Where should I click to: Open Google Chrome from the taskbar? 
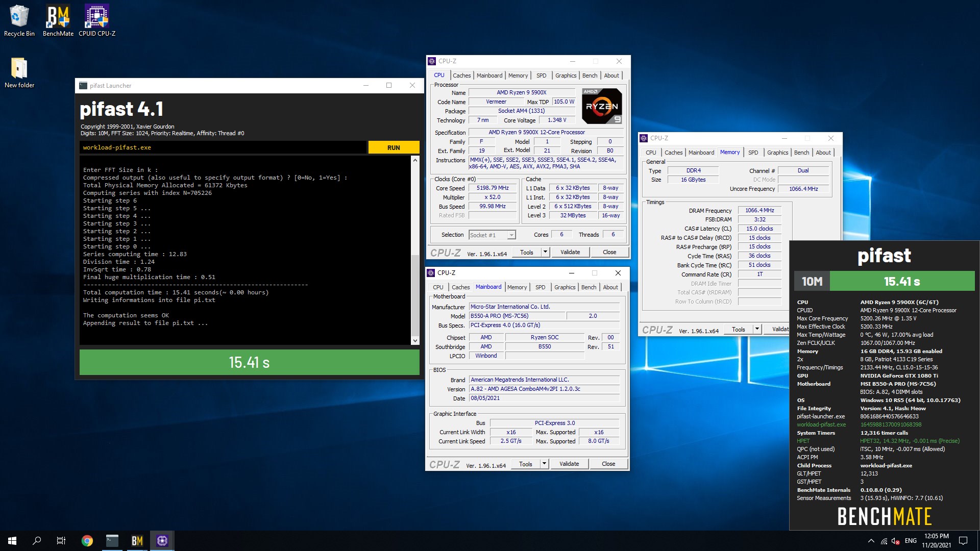(87, 541)
